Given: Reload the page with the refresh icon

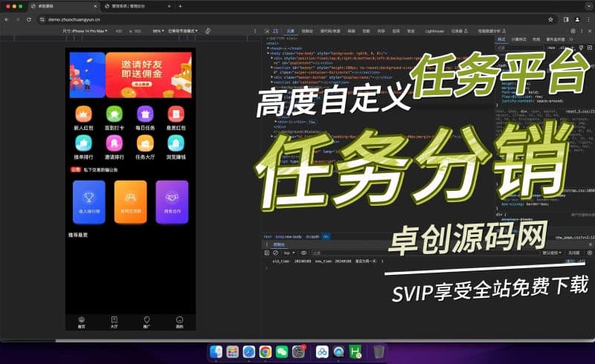Looking at the screenshot, I should pos(29,19).
